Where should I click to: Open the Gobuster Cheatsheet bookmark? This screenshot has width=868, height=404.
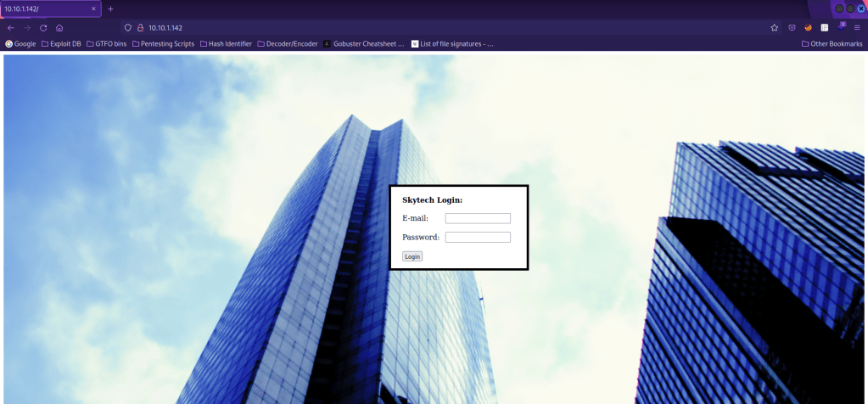(364, 43)
